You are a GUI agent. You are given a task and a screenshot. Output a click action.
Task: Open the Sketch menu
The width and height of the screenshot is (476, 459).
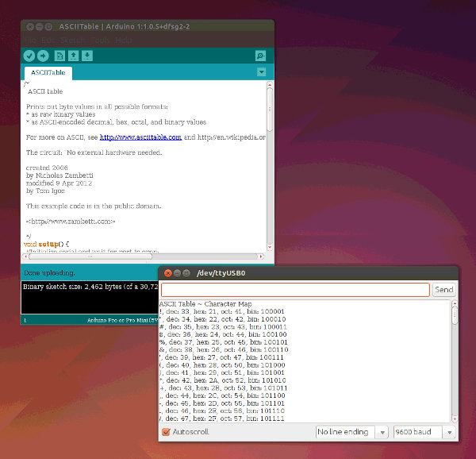coord(72,40)
